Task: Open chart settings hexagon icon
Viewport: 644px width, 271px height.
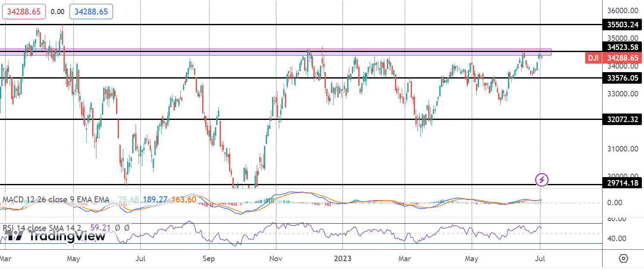Action: click(x=624, y=259)
